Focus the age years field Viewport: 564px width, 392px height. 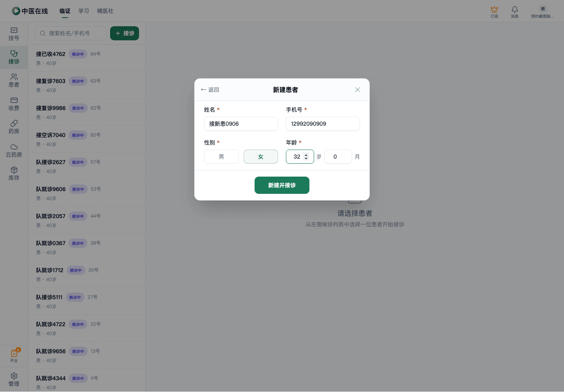click(300, 157)
